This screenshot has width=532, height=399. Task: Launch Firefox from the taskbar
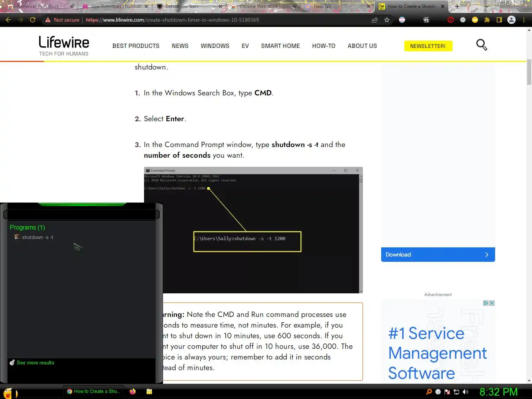click(133, 391)
